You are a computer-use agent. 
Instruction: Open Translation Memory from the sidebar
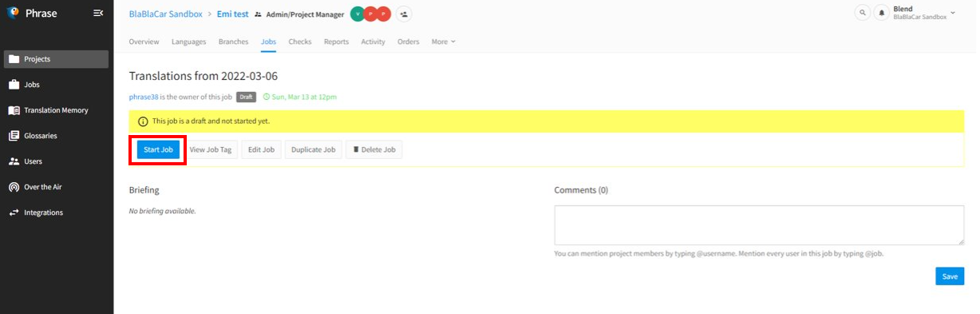(56, 110)
